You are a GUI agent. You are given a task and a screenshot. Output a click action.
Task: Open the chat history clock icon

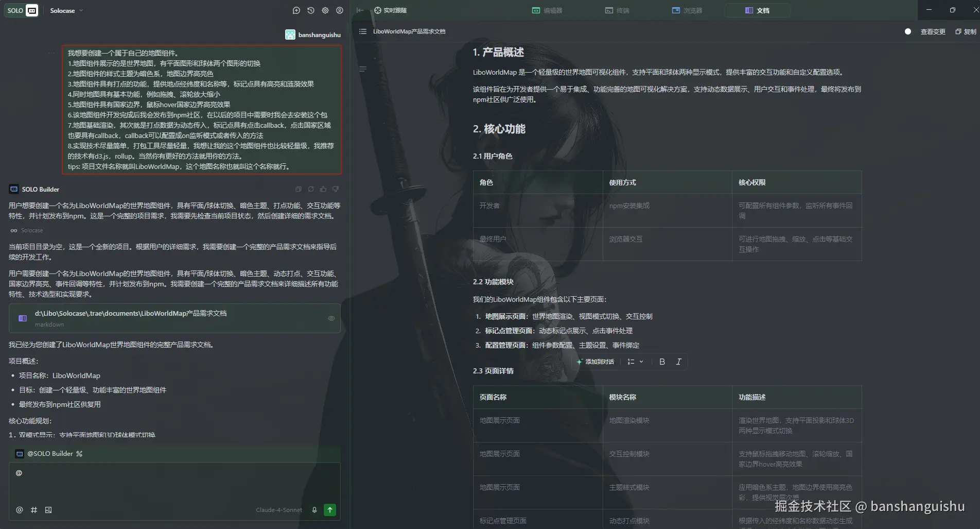pyautogui.click(x=310, y=10)
